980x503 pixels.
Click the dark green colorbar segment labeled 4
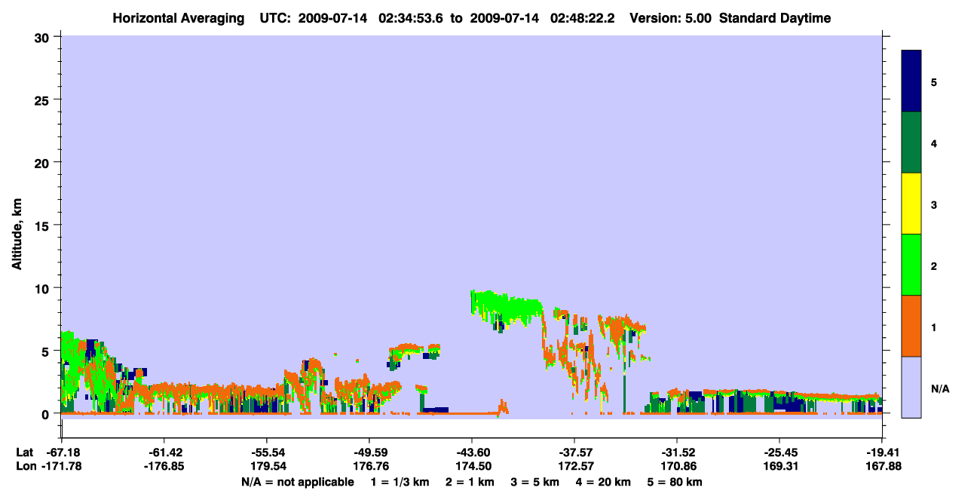click(x=911, y=143)
